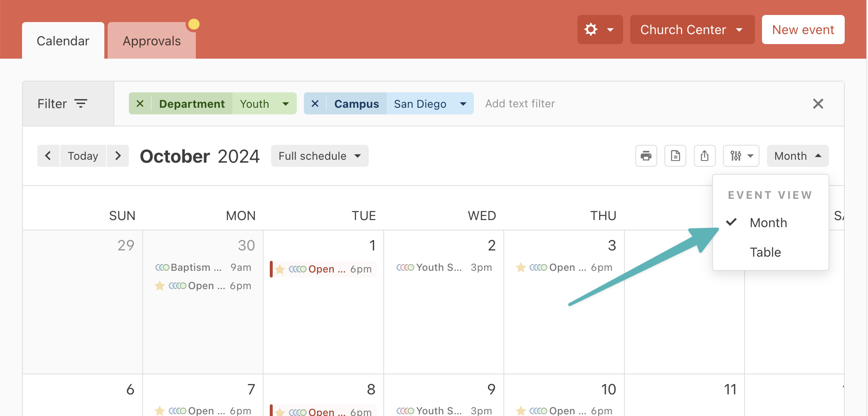Image resolution: width=868 pixels, height=416 pixels.
Task: Open the Oct 10 Open 6pm event
Action: click(564, 411)
